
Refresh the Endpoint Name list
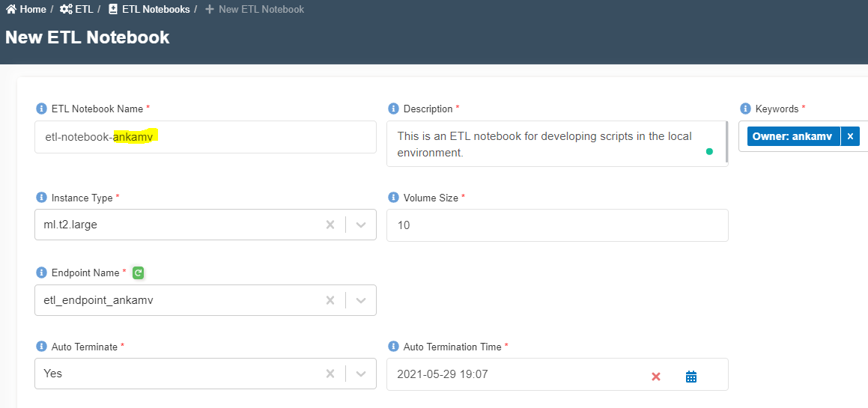[139, 272]
